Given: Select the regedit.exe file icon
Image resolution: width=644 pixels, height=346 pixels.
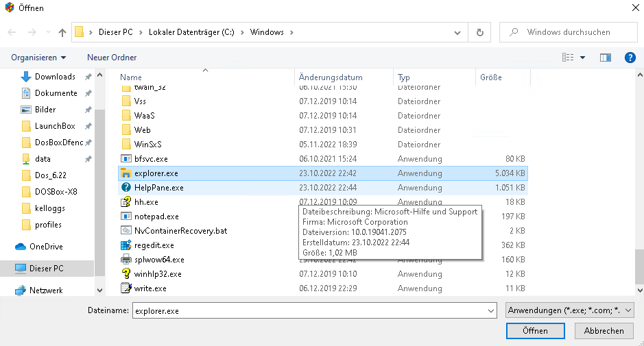Looking at the screenshot, I should tap(126, 245).
